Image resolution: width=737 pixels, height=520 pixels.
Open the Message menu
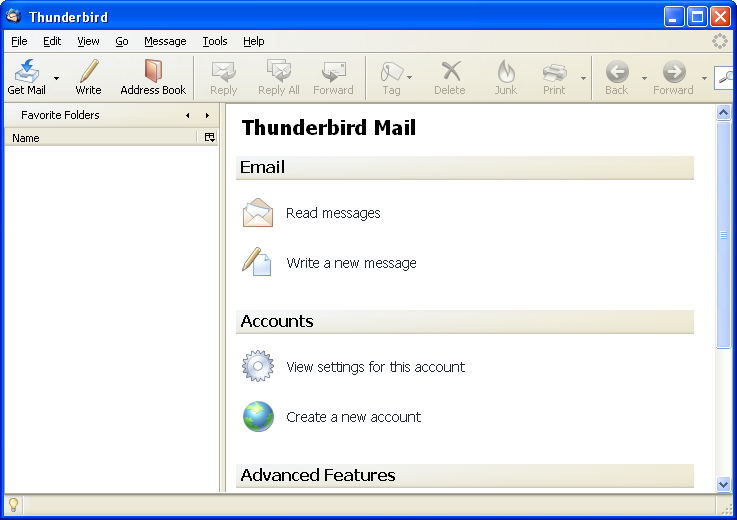165,41
